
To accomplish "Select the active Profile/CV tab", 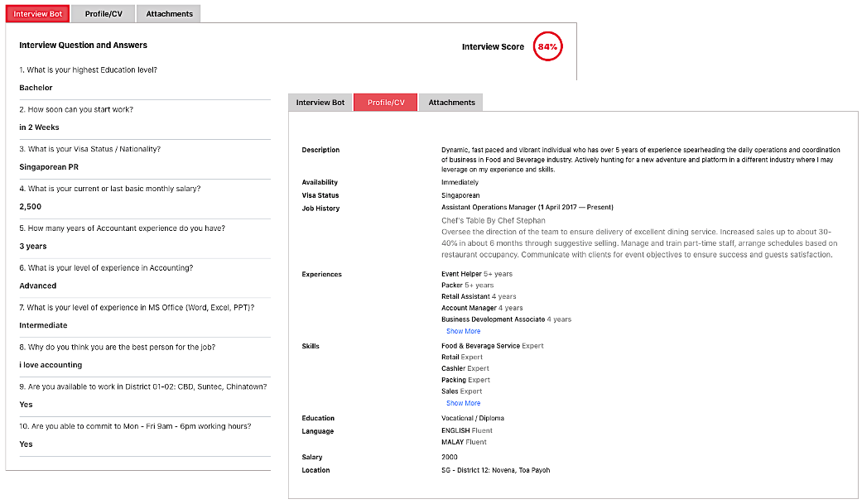I will click(x=385, y=102).
